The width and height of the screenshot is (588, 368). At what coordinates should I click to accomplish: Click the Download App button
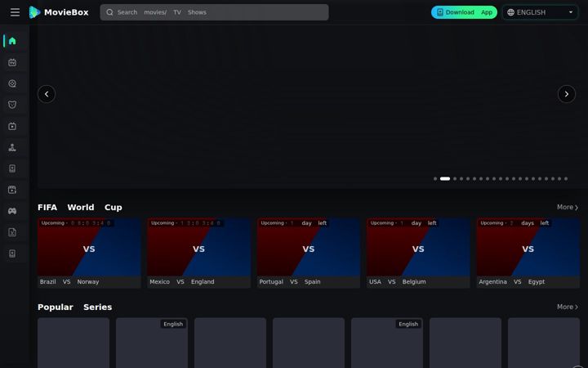pos(464,12)
